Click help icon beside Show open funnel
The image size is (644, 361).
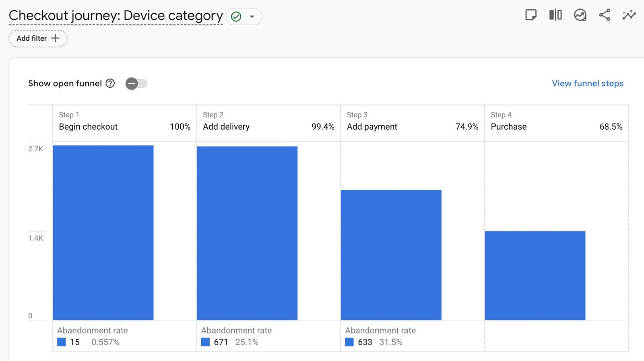110,83
